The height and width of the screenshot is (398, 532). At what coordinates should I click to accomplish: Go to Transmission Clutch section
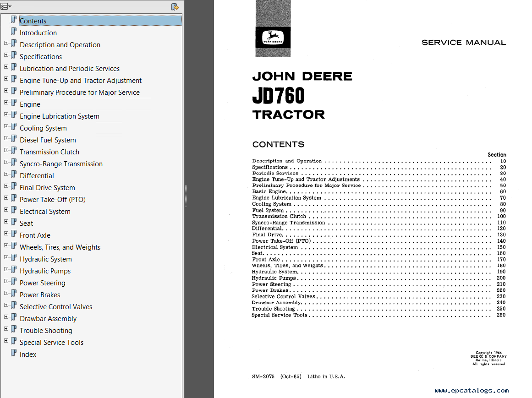click(x=49, y=152)
